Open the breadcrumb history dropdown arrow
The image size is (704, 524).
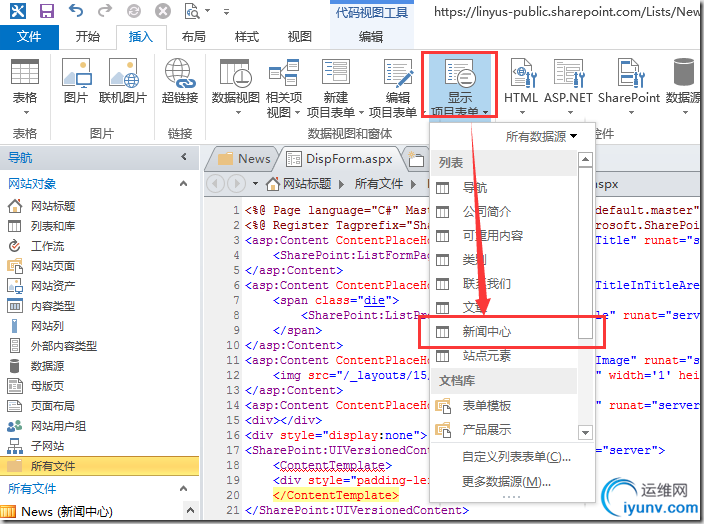[255, 184]
